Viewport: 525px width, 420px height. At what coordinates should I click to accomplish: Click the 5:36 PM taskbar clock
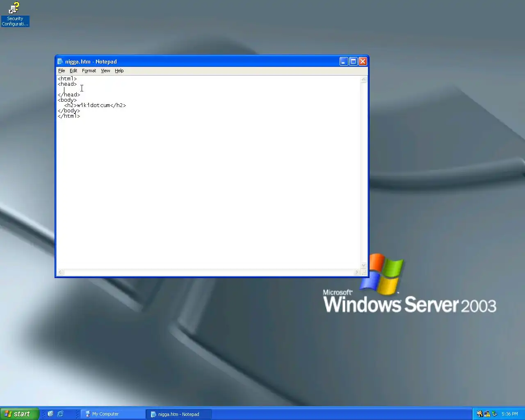[510, 414]
